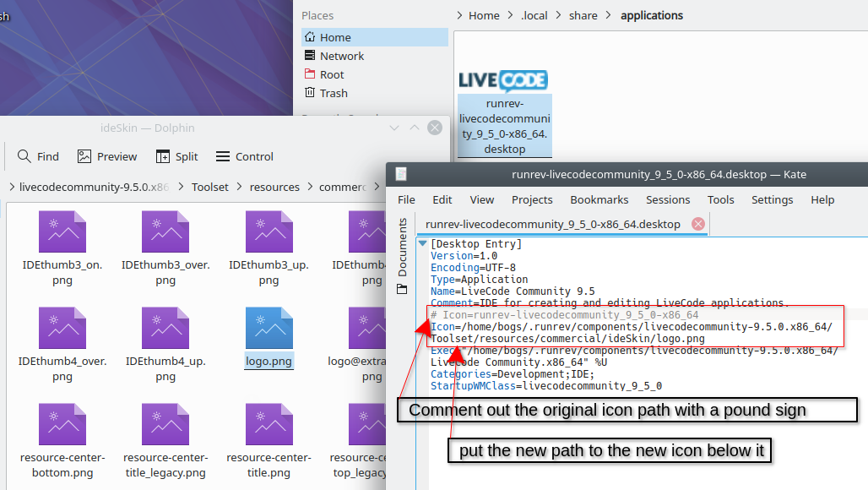Close the desktop file tab in Kate
868x490 pixels.
pyautogui.click(x=698, y=224)
